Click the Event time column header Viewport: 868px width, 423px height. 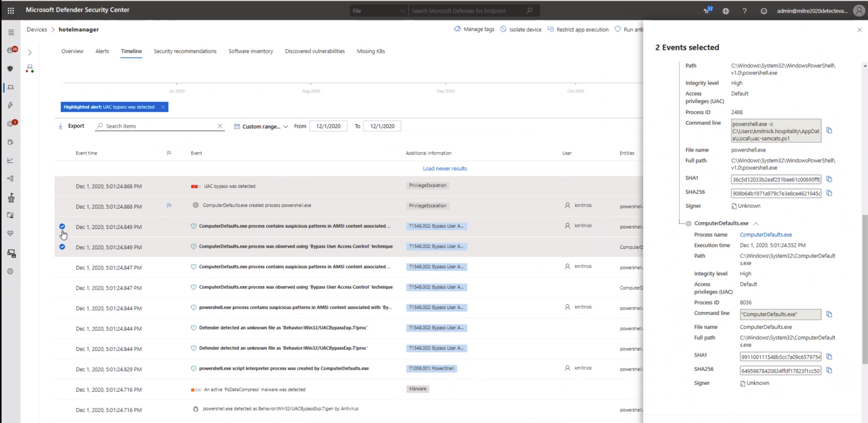(x=86, y=153)
